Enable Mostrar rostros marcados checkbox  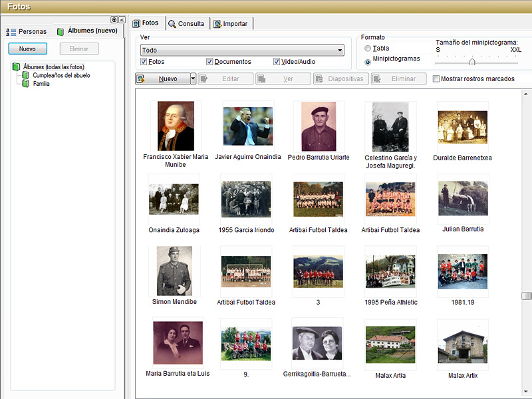click(436, 78)
